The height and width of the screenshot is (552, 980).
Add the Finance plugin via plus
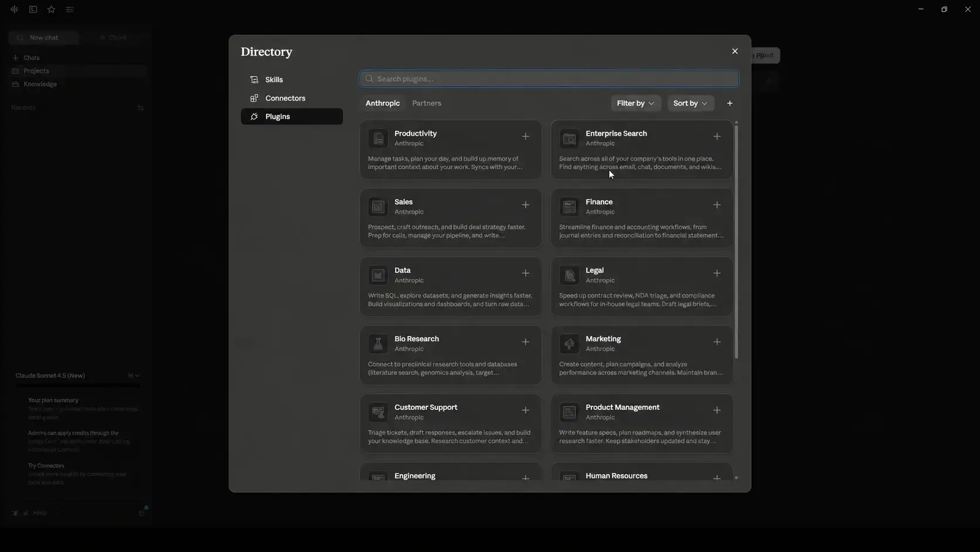(x=716, y=205)
